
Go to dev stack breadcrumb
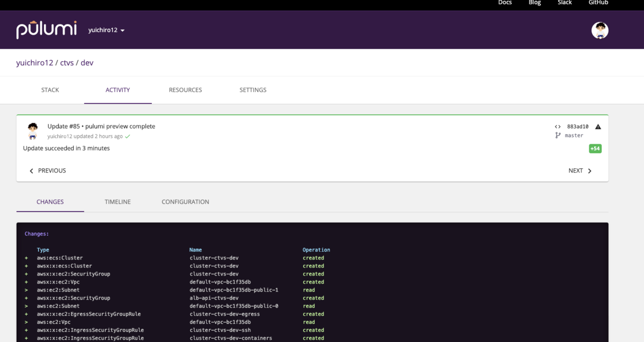87,63
